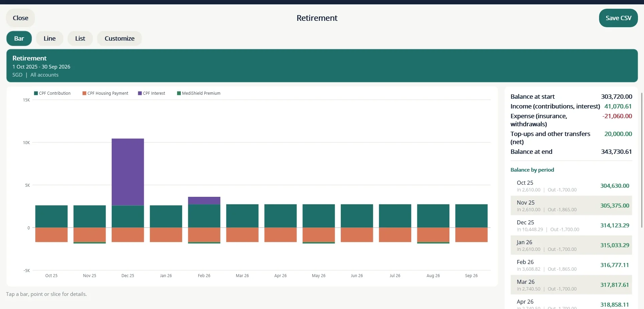Click the Balance by period heading
This screenshot has height=309, width=644.
tap(532, 170)
